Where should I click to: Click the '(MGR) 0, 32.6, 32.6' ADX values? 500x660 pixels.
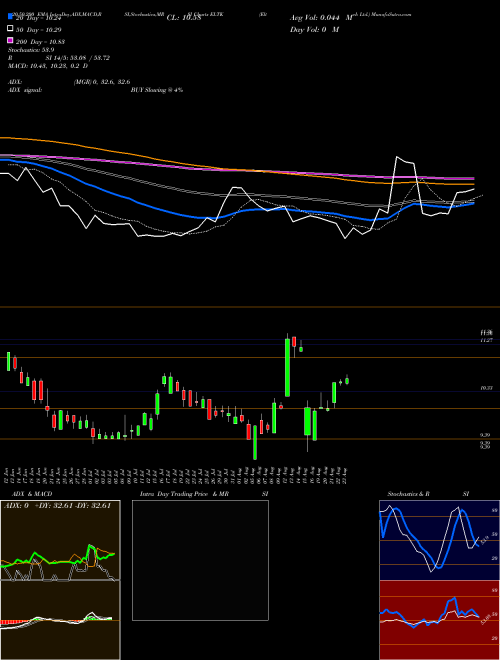(102, 82)
